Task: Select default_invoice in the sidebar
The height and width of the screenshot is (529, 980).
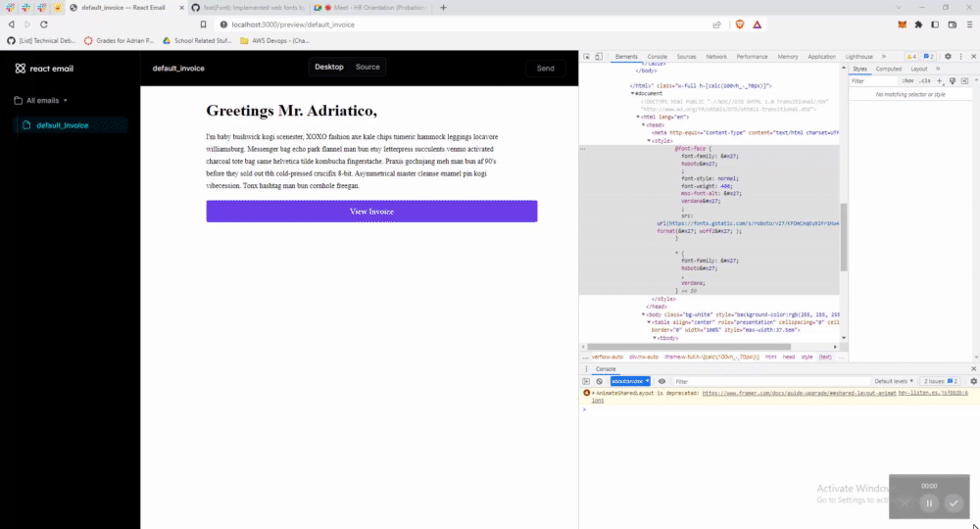Action: point(70,125)
